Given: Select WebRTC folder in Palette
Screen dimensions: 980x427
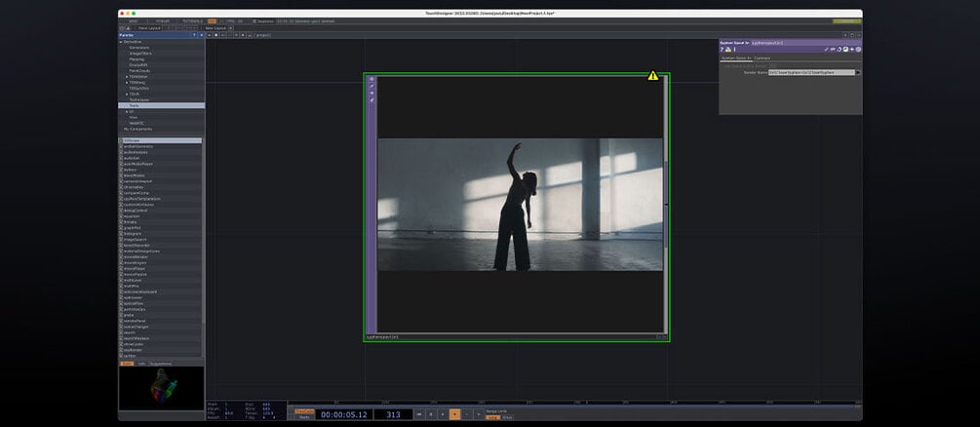Looking at the screenshot, I should coord(137,123).
